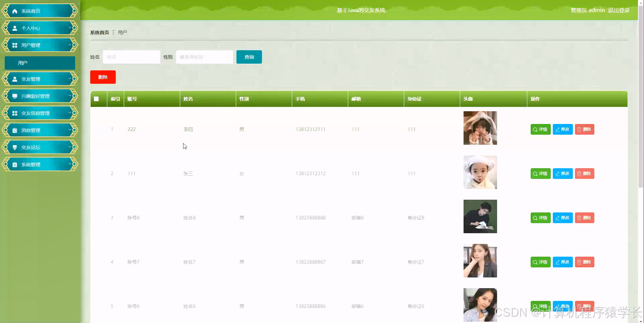Open the 用户 submenu item

point(40,63)
